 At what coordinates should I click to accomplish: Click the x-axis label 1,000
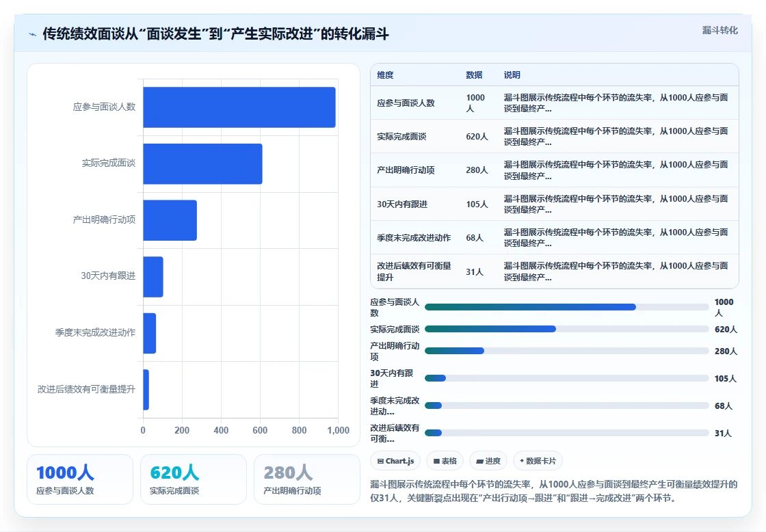[338, 430]
